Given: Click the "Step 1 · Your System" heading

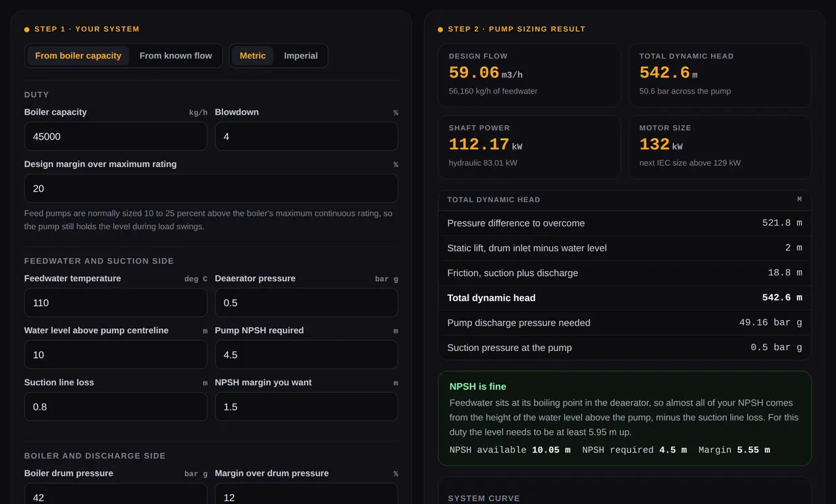Looking at the screenshot, I should point(87,29).
